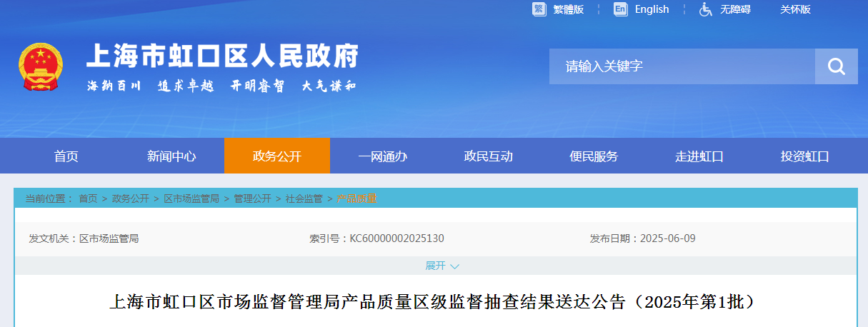Expand details with 展开 toggle

[442, 266]
